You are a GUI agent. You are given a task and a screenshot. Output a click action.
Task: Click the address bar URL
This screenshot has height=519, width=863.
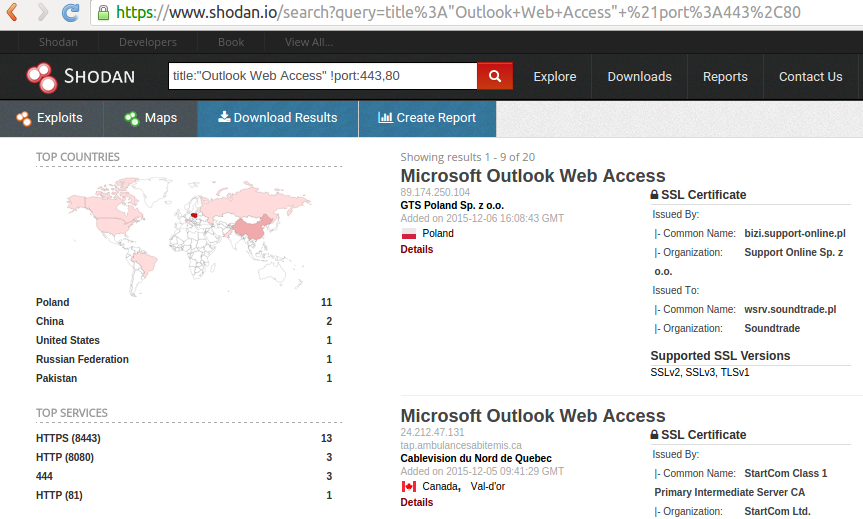(458, 12)
